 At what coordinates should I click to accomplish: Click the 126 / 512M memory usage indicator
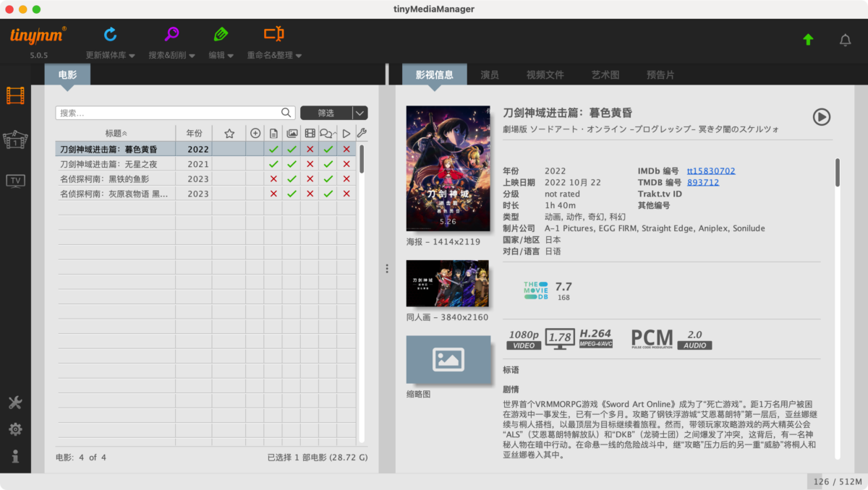(x=837, y=481)
